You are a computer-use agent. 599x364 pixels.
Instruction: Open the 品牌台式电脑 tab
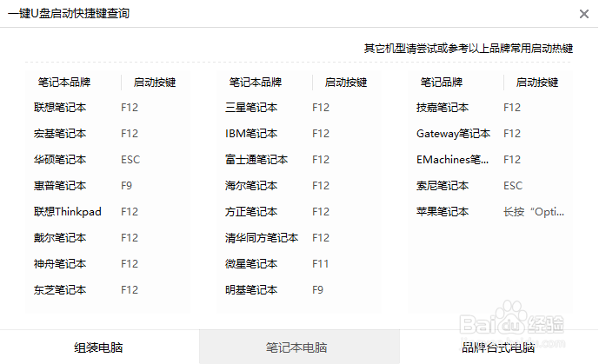498,347
